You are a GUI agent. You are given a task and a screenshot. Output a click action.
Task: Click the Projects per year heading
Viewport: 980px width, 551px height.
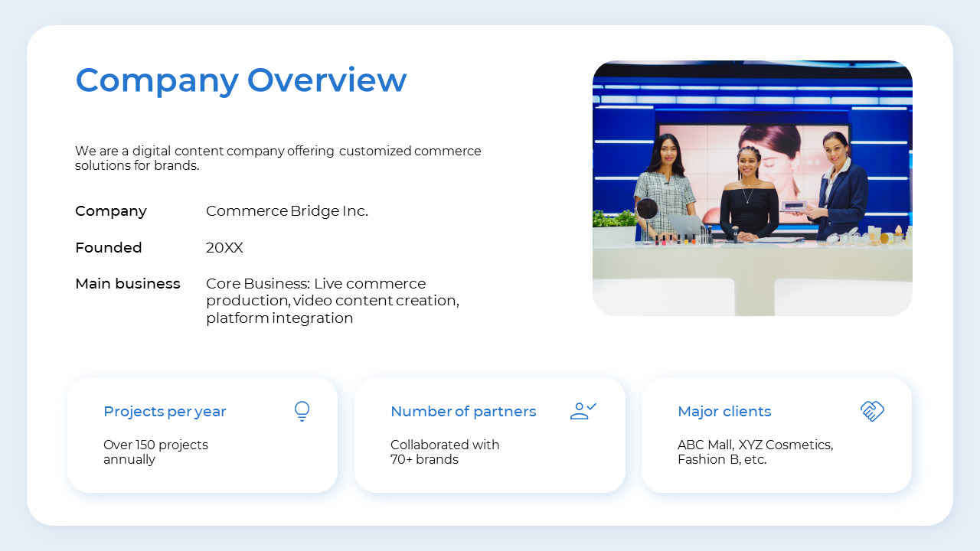click(x=165, y=412)
